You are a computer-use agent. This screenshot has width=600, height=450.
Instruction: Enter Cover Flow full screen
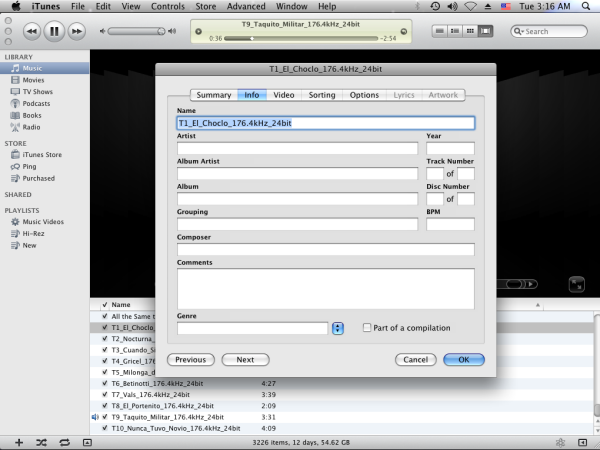(x=577, y=284)
